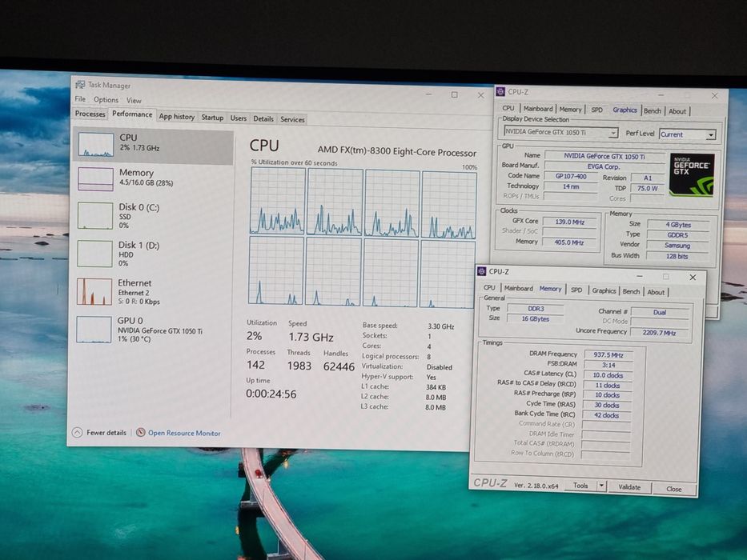This screenshot has height=560, width=747.
Task: Click the Close button in CPU-Z footer
Action: [x=673, y=489]
